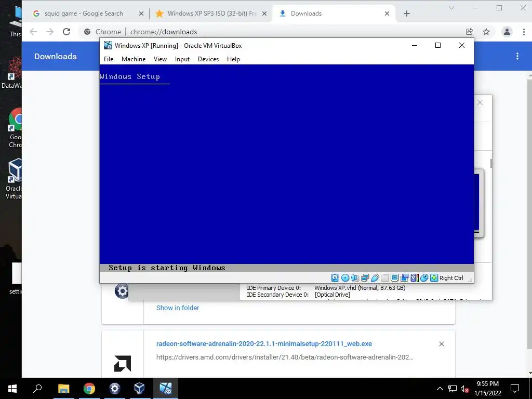Click the mouse integration icon in VirtualBox status bar
Viewport: 532px width, 399px height.
[x=424, y=278]
